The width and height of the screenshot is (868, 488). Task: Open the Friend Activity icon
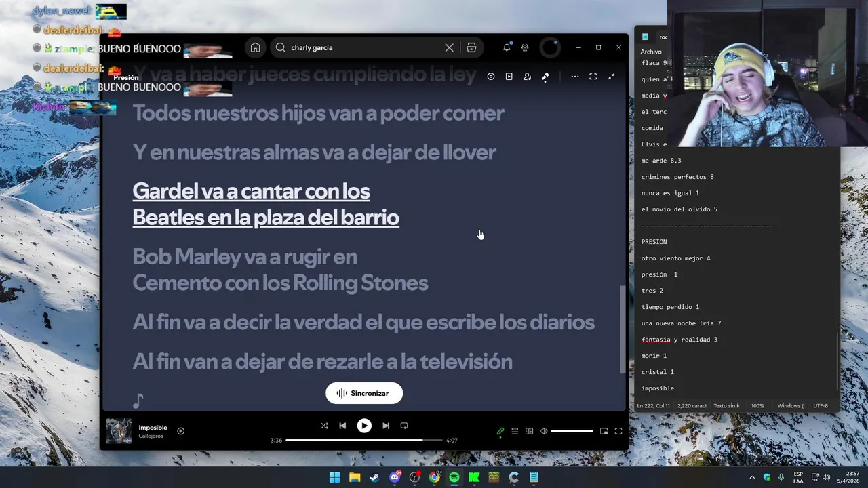[525, 47]
